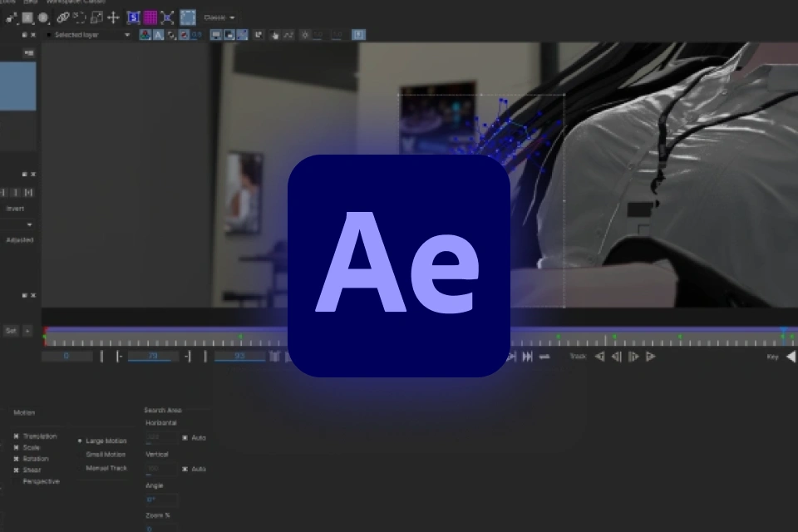This screenshot has width=798, height=532.
Task: Click the white Key previous-keyframe arrow
Action: [x=791, y=357]
